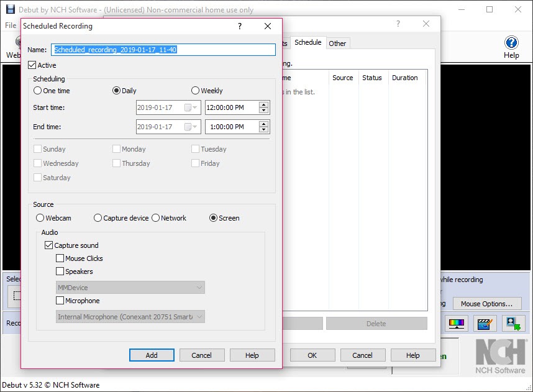The height and width of the screenshot is (392, 533).
Task: Choose Network as the recording source
Action: 155,218
